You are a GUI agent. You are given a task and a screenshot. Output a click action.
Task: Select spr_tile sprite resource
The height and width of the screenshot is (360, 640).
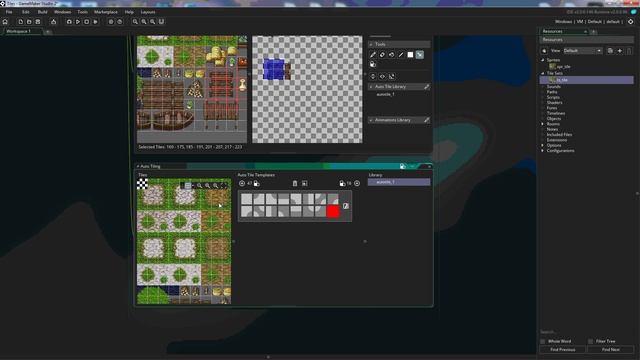point(564,67)
